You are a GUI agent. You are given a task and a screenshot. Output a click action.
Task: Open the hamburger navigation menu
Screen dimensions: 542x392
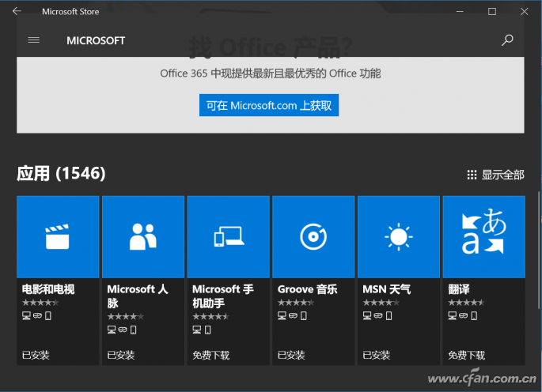pos(33,40)
